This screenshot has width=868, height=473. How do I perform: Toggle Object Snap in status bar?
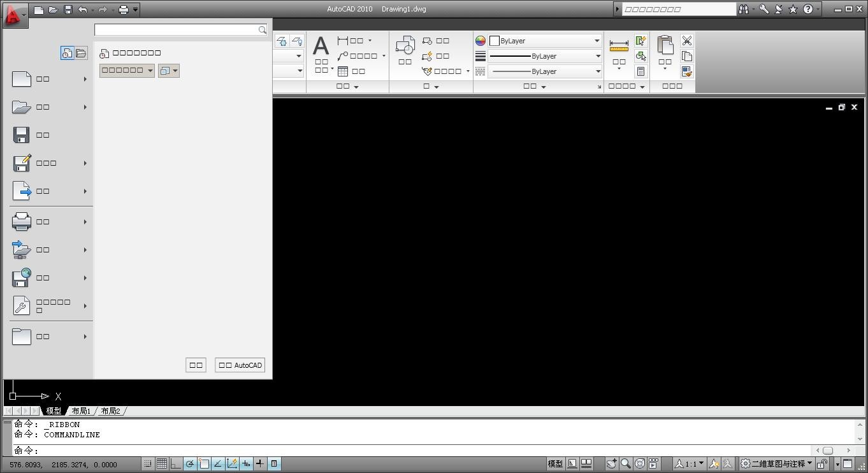click(204, 463)
